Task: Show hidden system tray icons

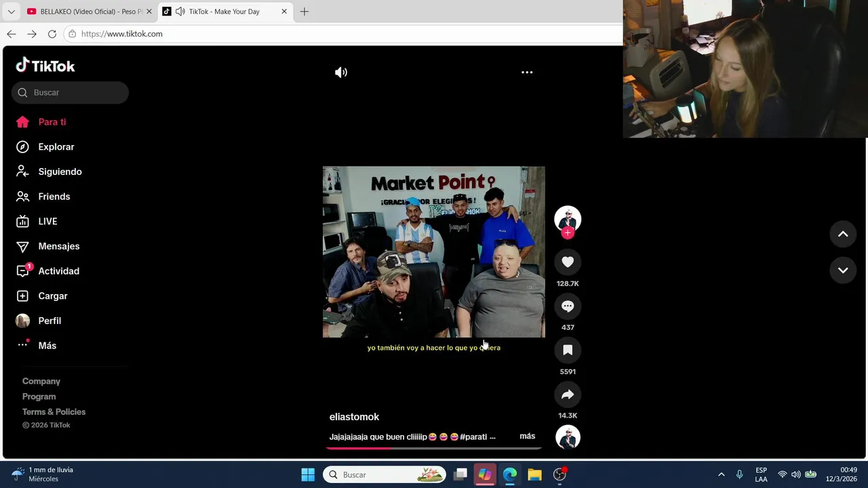Action: click(x=721, y=474)
